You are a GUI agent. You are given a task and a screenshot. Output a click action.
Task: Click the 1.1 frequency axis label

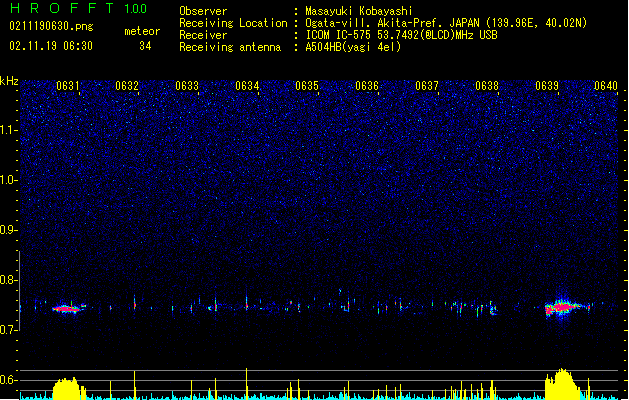click(8, 130)
